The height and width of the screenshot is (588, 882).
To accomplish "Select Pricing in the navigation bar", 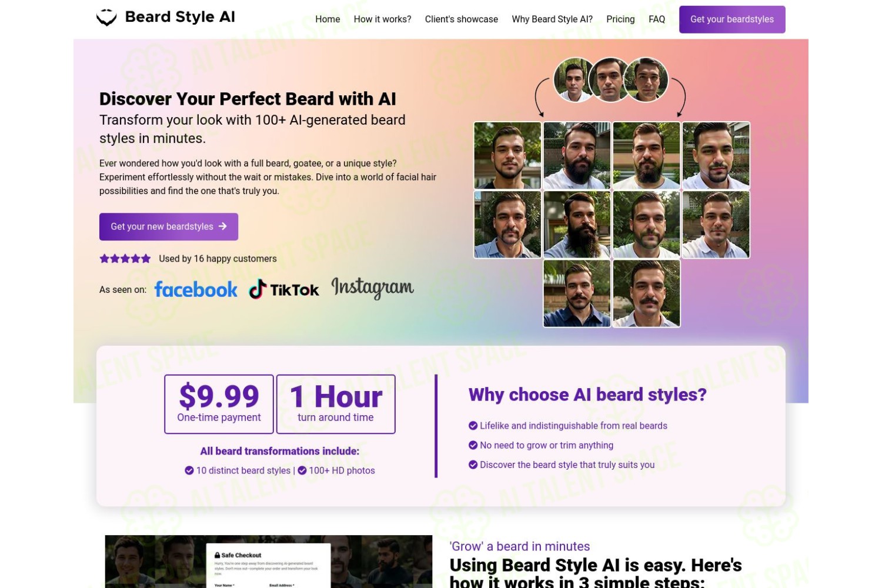I will click(x=620, y=19).
